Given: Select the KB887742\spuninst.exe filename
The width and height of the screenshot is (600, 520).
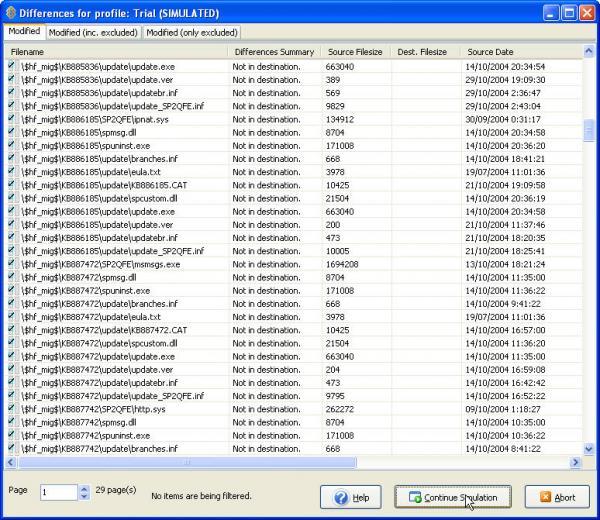Looking at the screenshot, I should pyautogui.click(x=86, y=435).
